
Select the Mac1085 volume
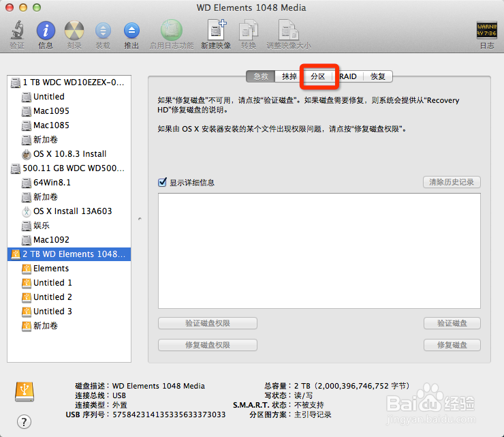pyautogui.click(x=69, y=125)
